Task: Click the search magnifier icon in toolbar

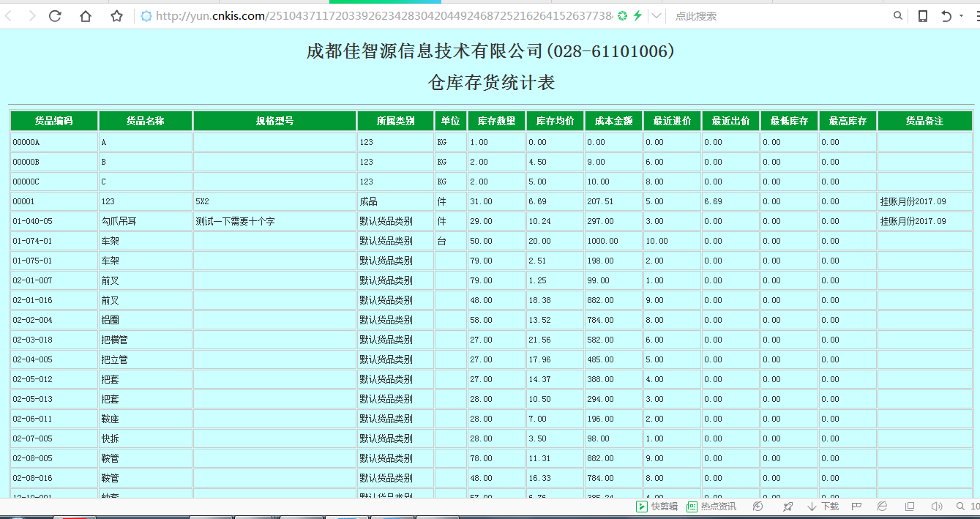Action: 898,16
